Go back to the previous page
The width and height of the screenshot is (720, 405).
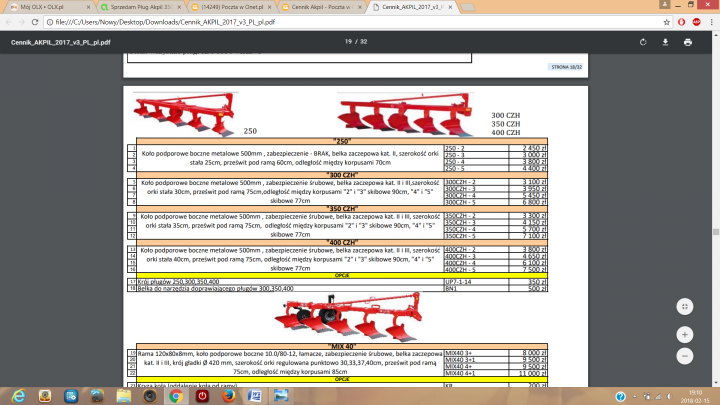tap(8, 20)
